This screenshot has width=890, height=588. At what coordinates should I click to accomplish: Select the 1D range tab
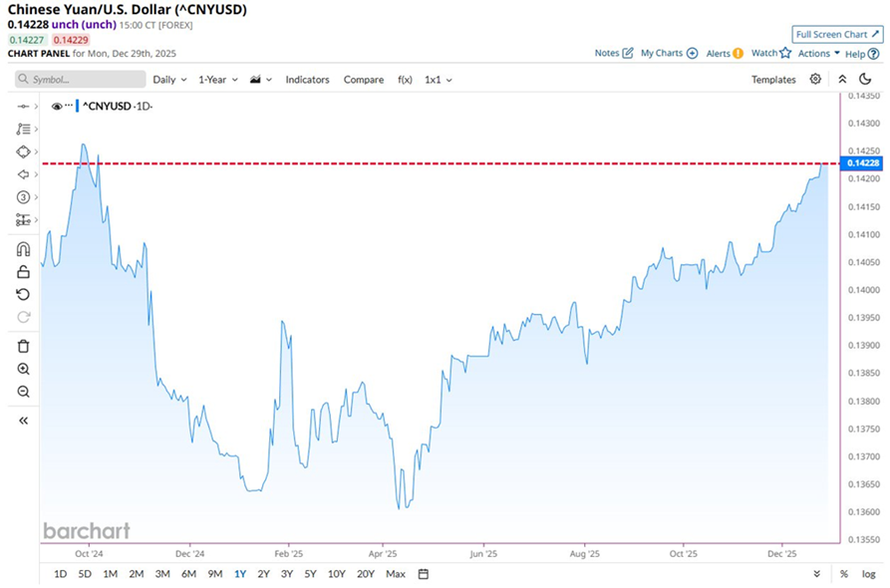tap(60, 574)
